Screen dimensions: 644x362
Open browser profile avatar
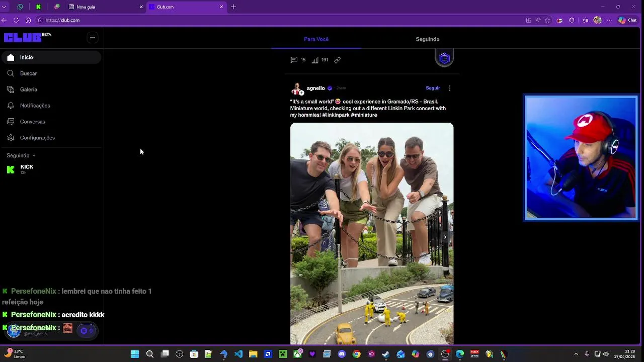598,20
